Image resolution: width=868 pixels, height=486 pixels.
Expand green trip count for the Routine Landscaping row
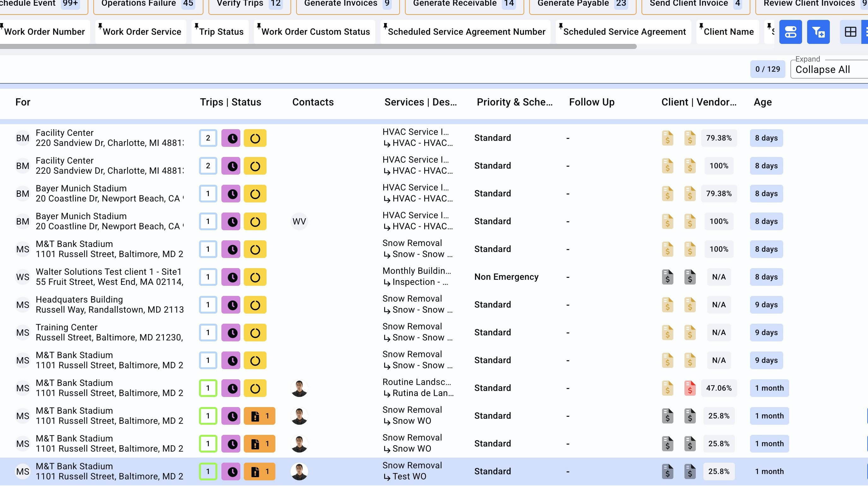208,388
